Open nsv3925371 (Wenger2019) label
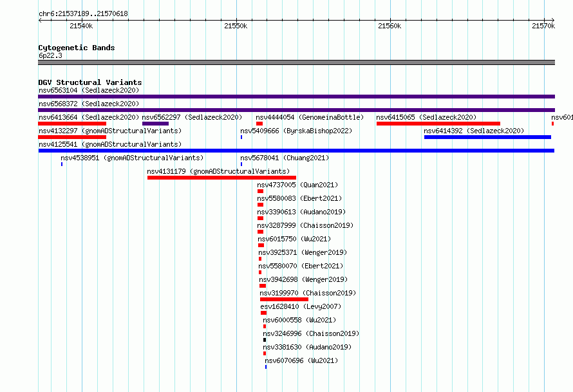The height and width of the screenshot is (392, 573). click(303, 252)
